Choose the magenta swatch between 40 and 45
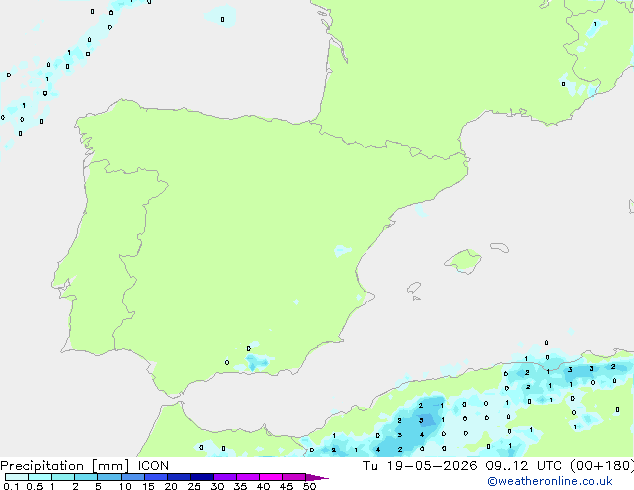 coord(271,477)
